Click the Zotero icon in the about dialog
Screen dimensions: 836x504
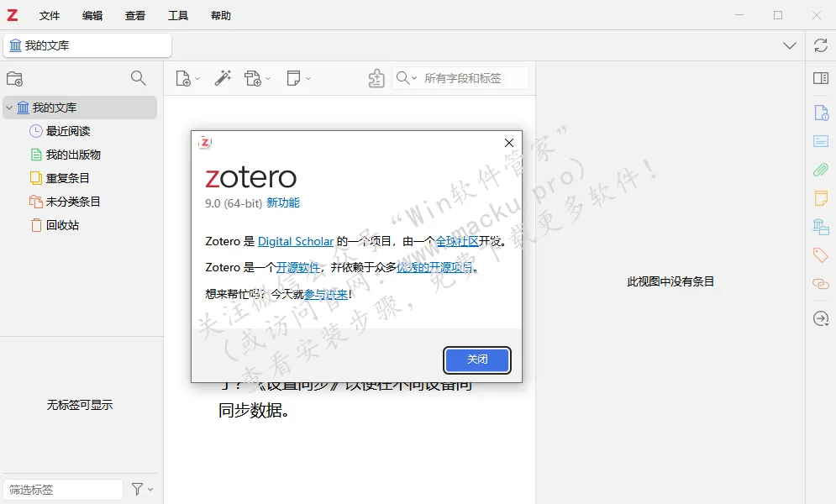tap(205, 142)
